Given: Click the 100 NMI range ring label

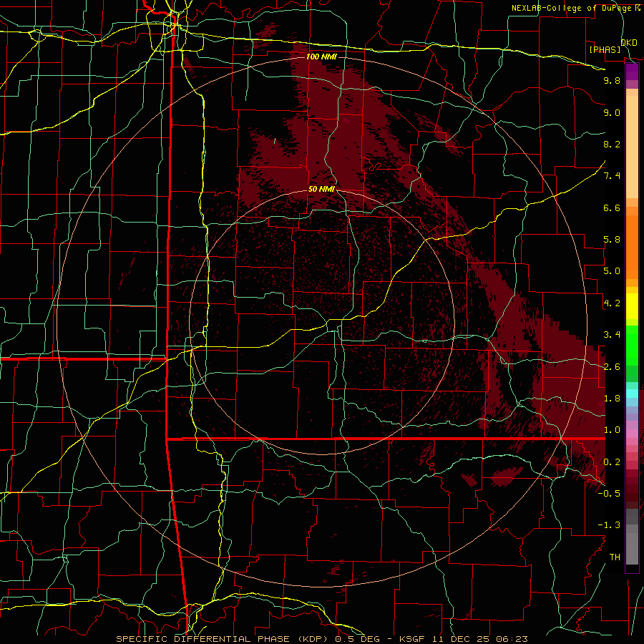Looking at the screenshot, I should 321,57.
